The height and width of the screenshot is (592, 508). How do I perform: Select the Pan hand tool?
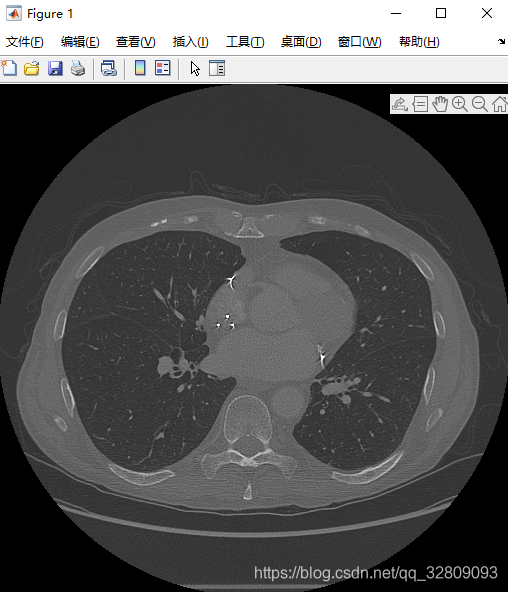[x=440, y=104]
